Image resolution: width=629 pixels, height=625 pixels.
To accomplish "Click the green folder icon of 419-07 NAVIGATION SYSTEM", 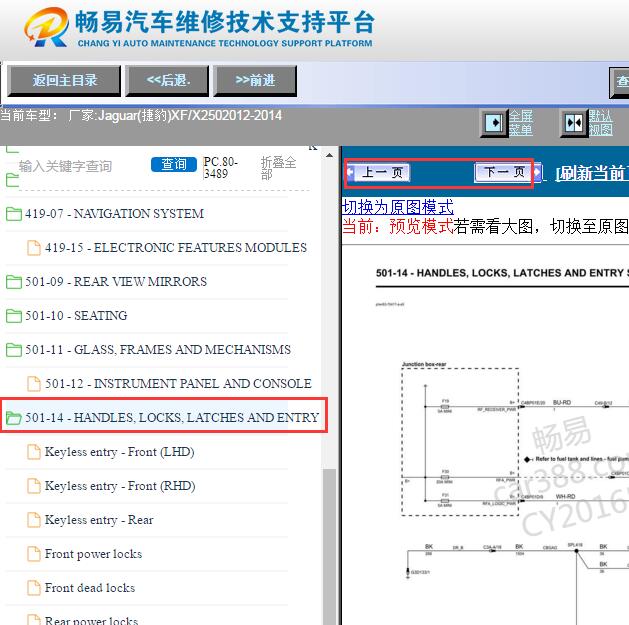I will point(14,214).
